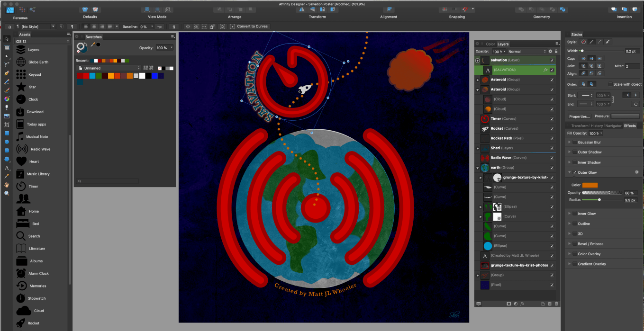
Task: Enable the Gaussian Blur effect checkbox
Action: [575, 143]
